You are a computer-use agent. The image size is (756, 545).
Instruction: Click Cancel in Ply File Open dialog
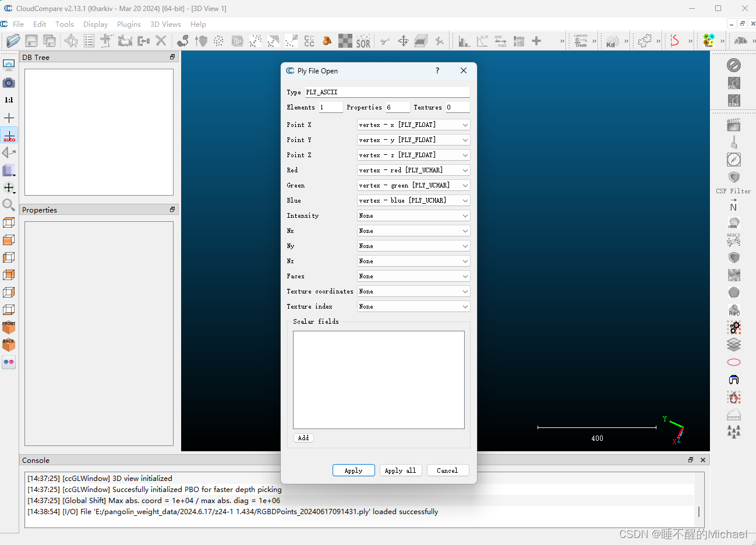(448, 470)
